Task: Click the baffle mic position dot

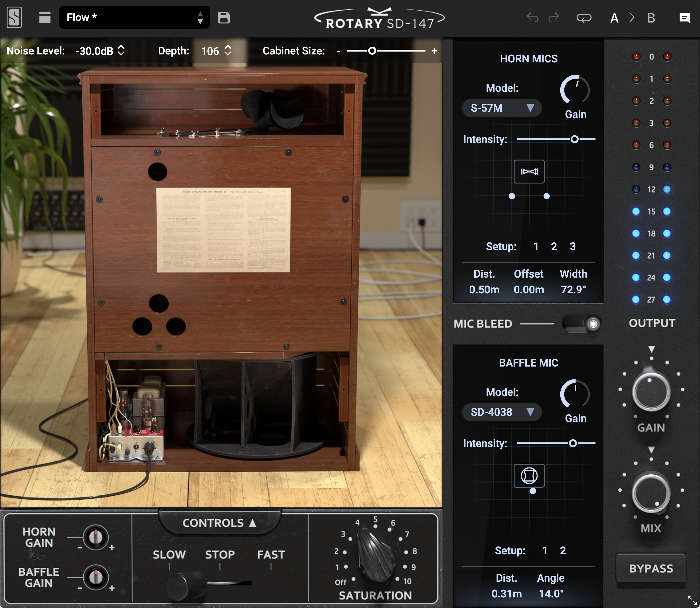Action: coord(533,491)
